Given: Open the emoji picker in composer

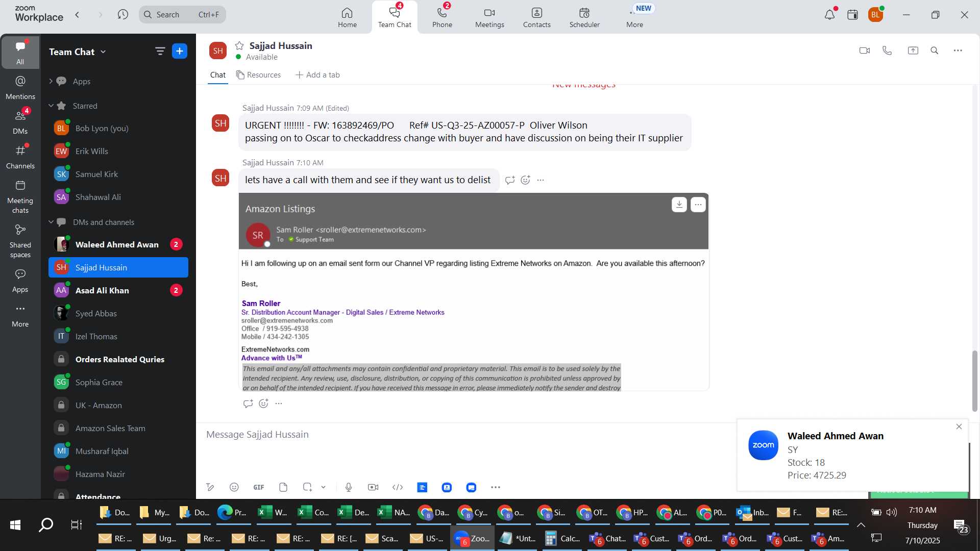Looking at the screenshot, I should click(x=234, y=487).
